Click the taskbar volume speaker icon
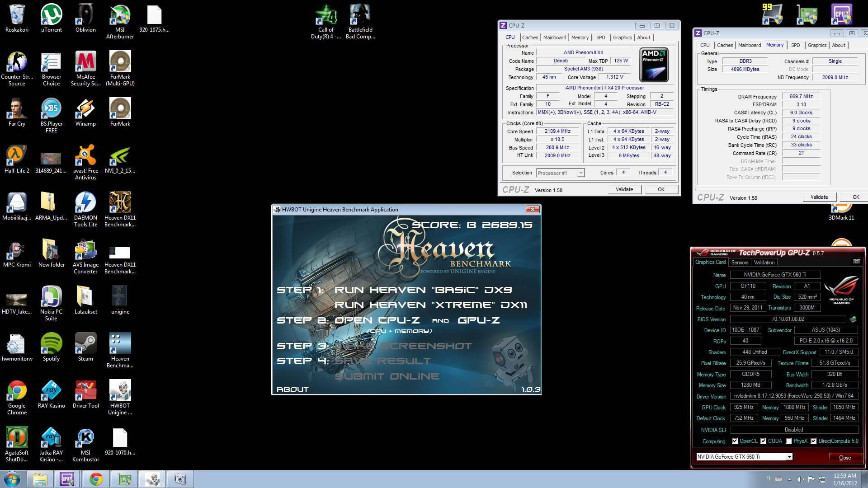 800,479
